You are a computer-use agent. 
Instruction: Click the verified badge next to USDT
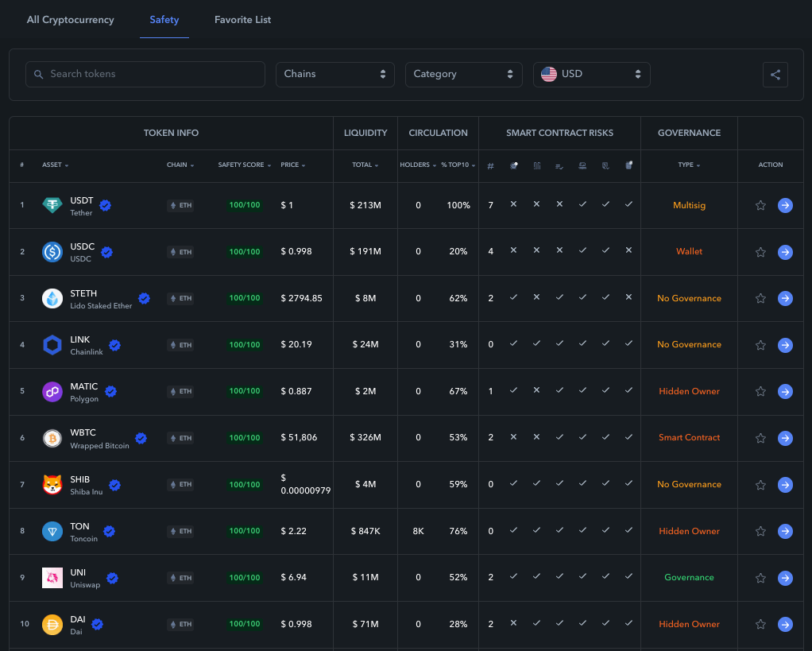click(x=105, y=206)
